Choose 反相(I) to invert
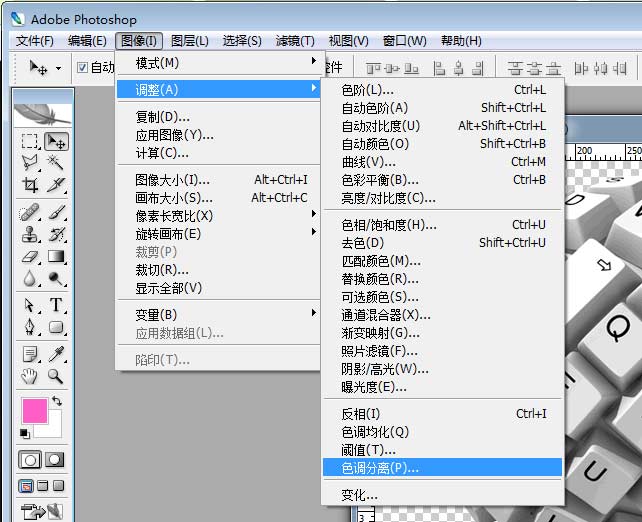The image size is (642, 522). 442,414
